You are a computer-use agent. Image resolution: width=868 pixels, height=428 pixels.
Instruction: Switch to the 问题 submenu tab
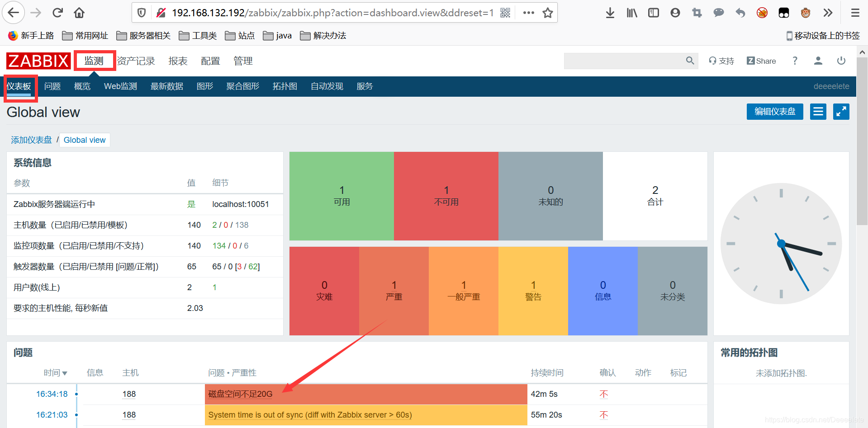click(52, 86)
